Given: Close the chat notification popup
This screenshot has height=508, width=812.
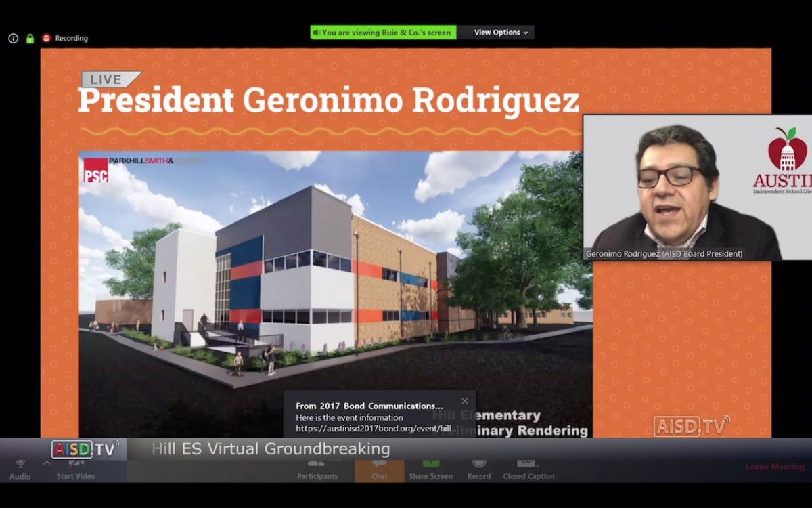Looking at the screenshot, I should coord(464,401).
